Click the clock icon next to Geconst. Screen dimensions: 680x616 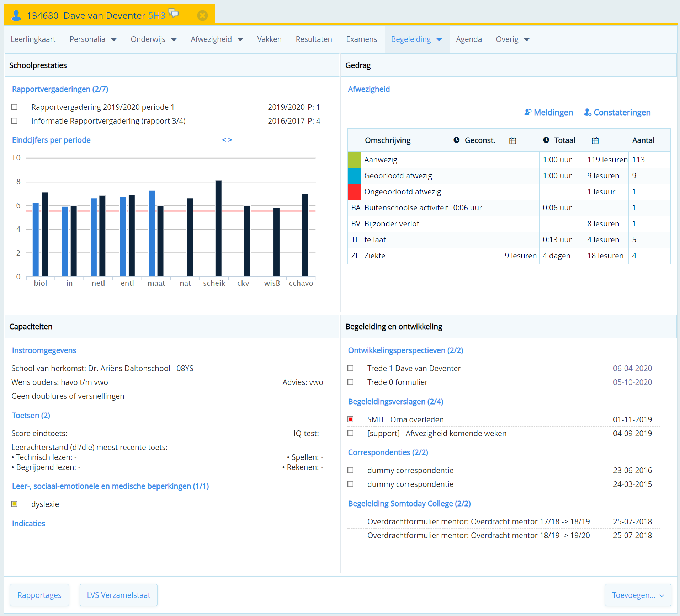[x=457, y=140]
